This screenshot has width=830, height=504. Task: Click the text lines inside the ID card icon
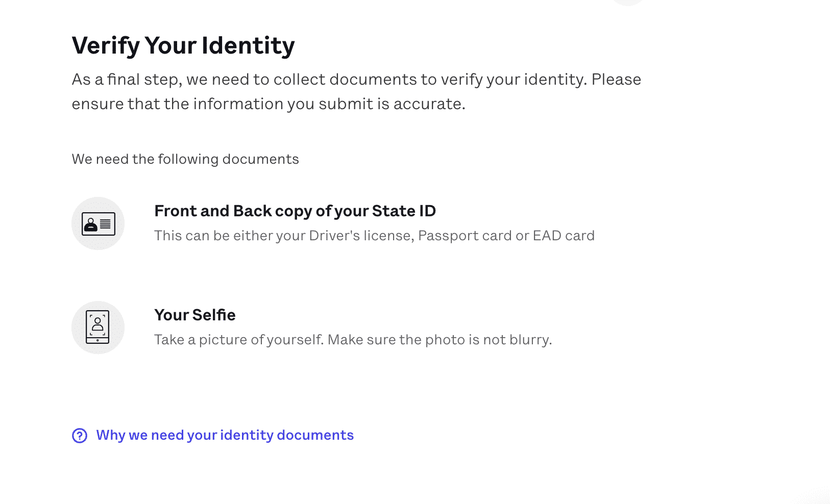(x=106, y=224)
